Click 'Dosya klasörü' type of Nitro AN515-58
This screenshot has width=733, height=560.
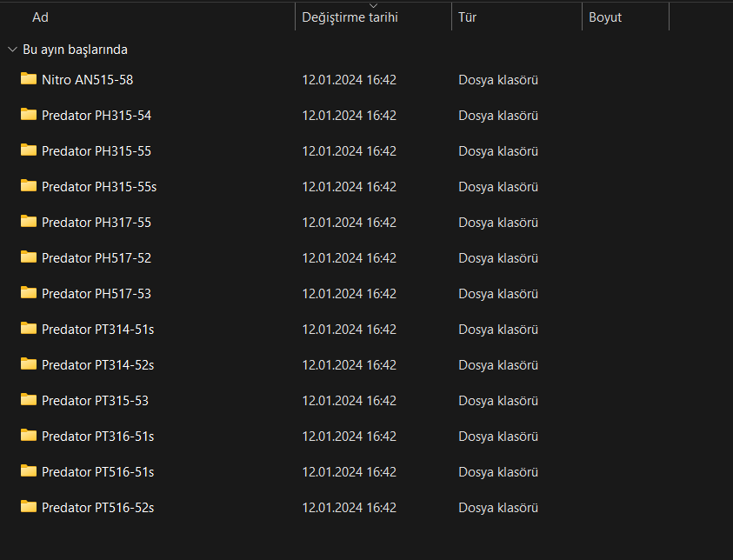click(498, 80)
